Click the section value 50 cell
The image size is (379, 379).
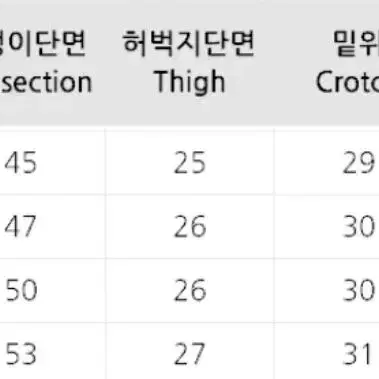21,290
